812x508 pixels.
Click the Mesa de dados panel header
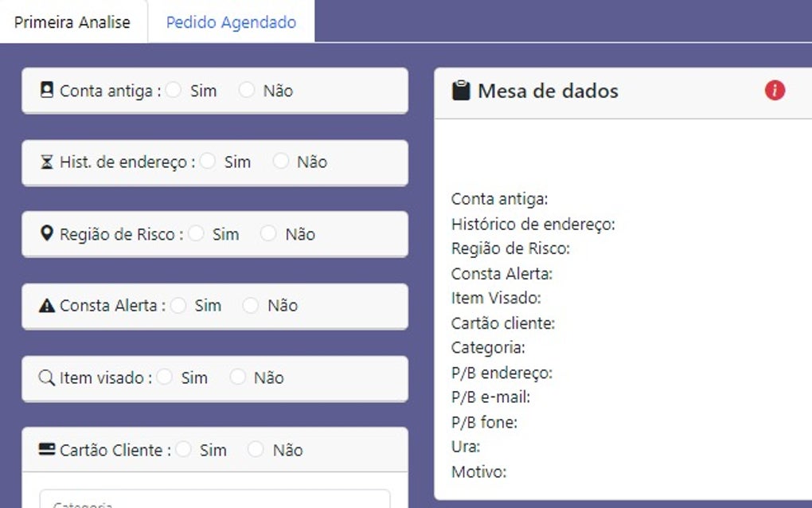click(547, 90)
